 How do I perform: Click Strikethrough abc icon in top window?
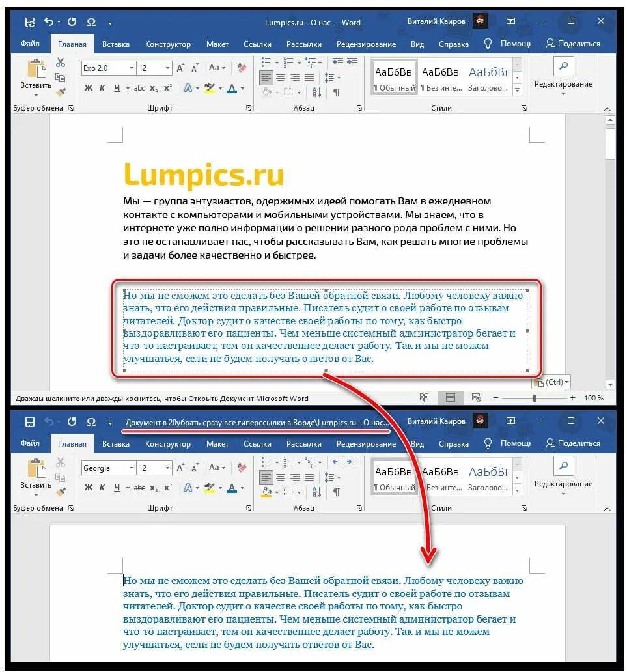139,88
